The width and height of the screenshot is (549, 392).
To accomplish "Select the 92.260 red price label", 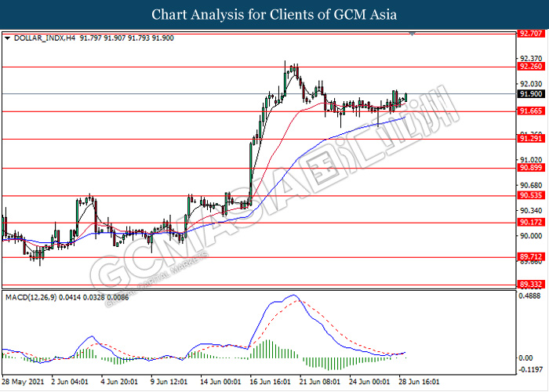I will 531,67.
